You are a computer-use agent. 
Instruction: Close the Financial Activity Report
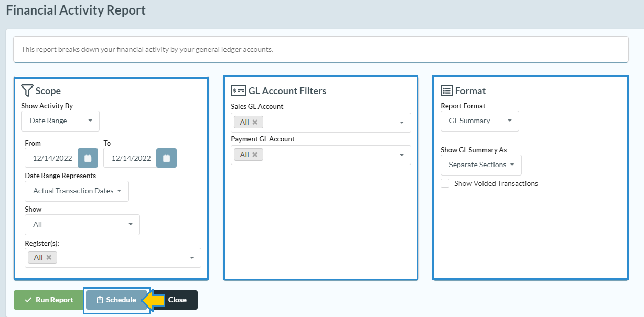point(177,300)
